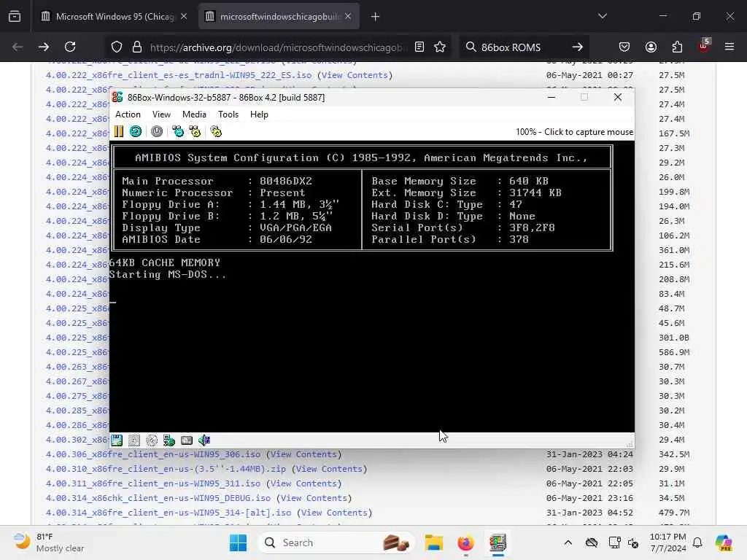Open notification bell in taskbar
This screenshot has height=560, width=747.
697,542
